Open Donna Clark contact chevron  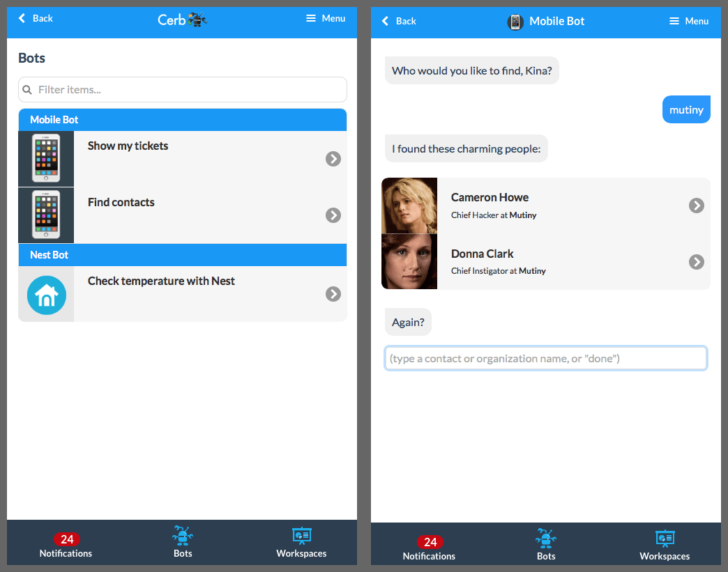point(697,262)
